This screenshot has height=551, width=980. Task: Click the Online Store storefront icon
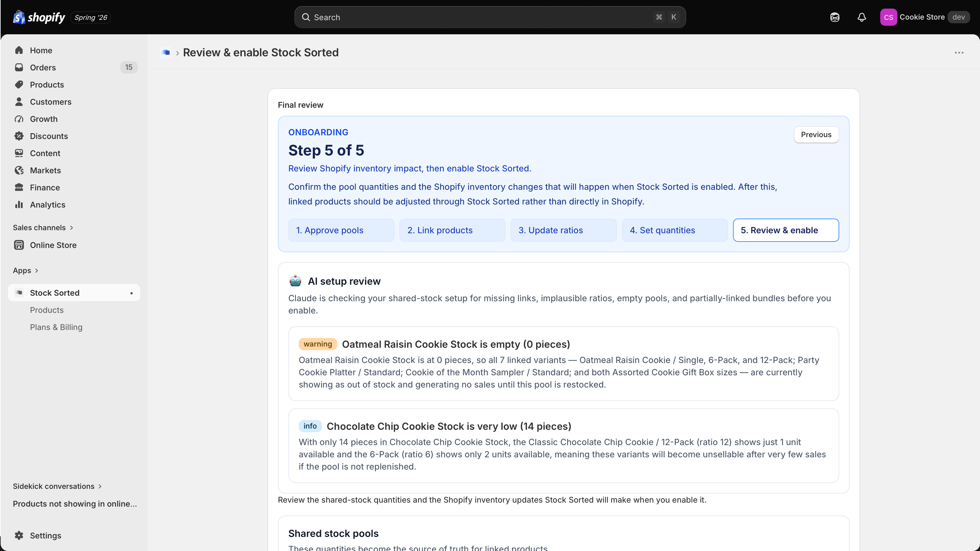tap(19, 245)
